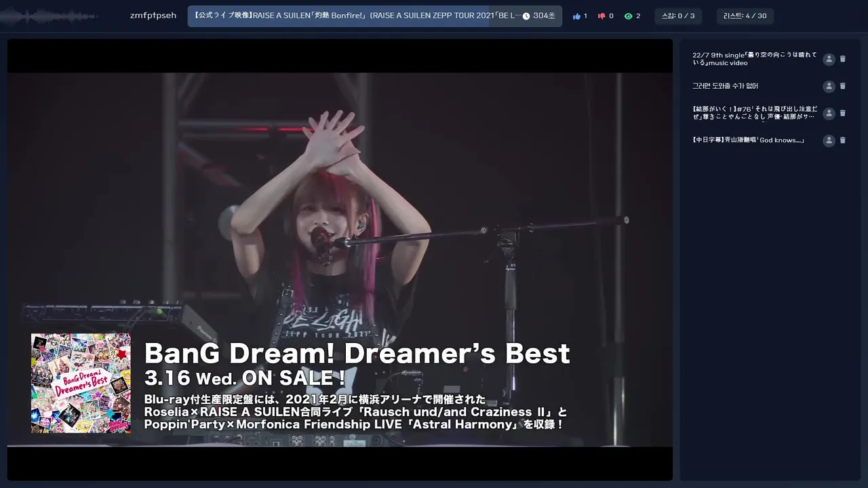Click the clock icon beside 304초
This screenshot has width=868, height=488.
point(526,16)
